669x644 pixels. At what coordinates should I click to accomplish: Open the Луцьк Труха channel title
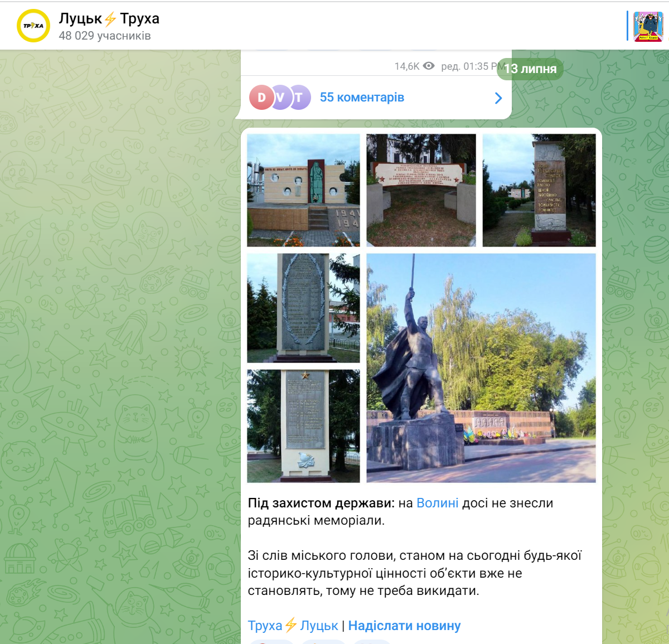click(x=109, y=18)
